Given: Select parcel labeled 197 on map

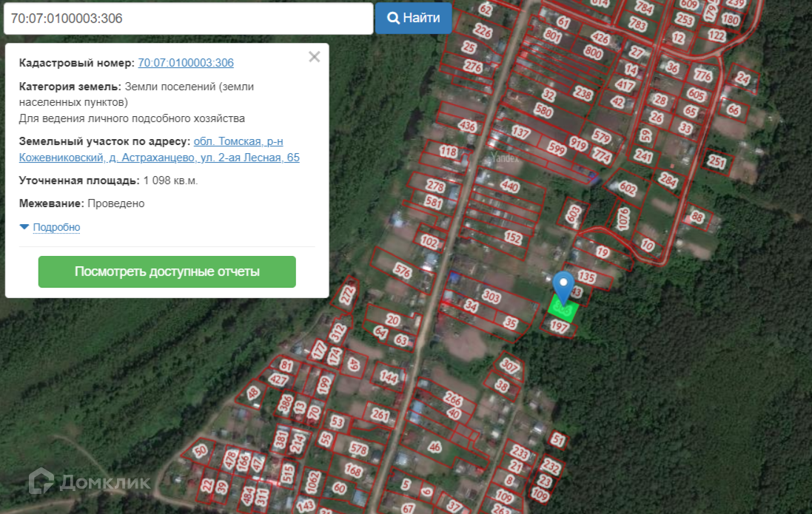Looking at the screenshot, I should pos(559,326).
